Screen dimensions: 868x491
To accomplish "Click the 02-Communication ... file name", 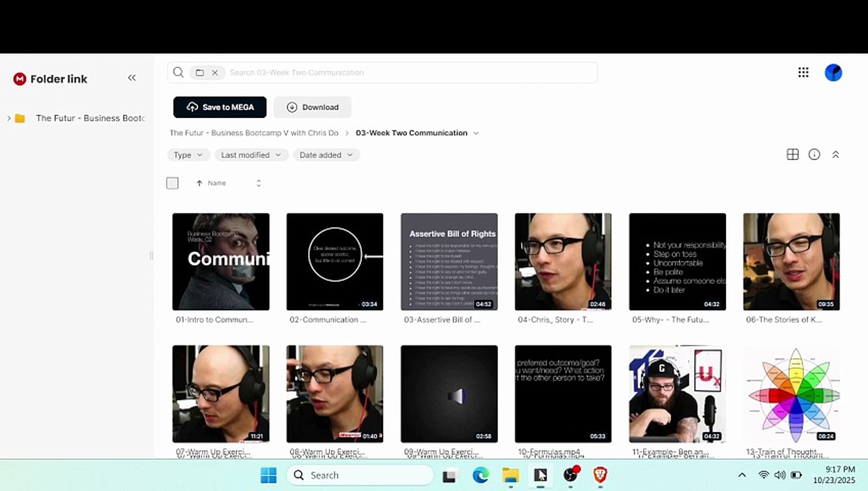I will 328,319.
